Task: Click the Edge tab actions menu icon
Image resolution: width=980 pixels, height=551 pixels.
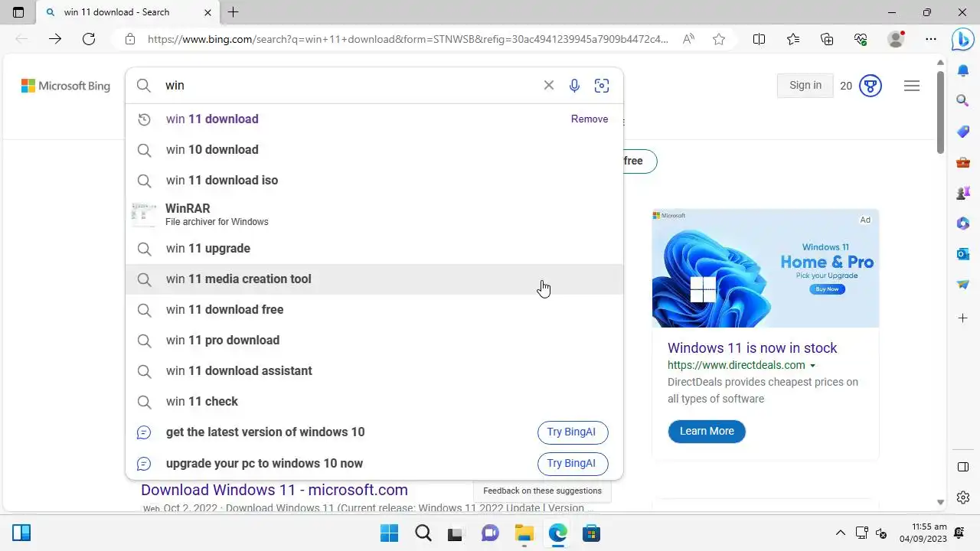Action: coord(18,12)
